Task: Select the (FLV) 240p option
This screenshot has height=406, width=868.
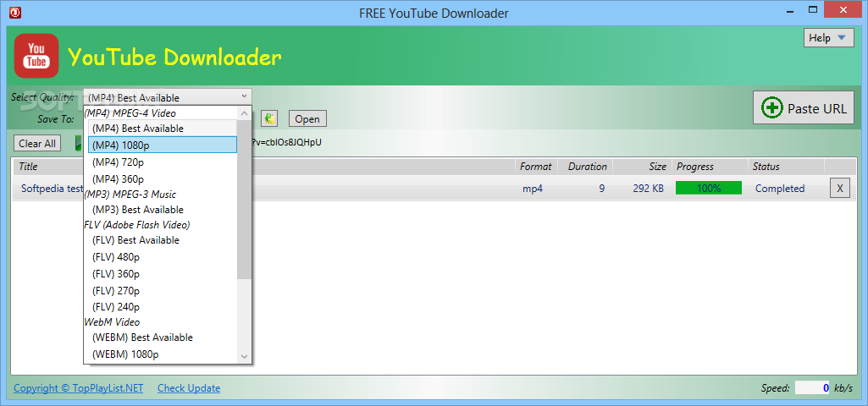Action: (x=163, y=306)
